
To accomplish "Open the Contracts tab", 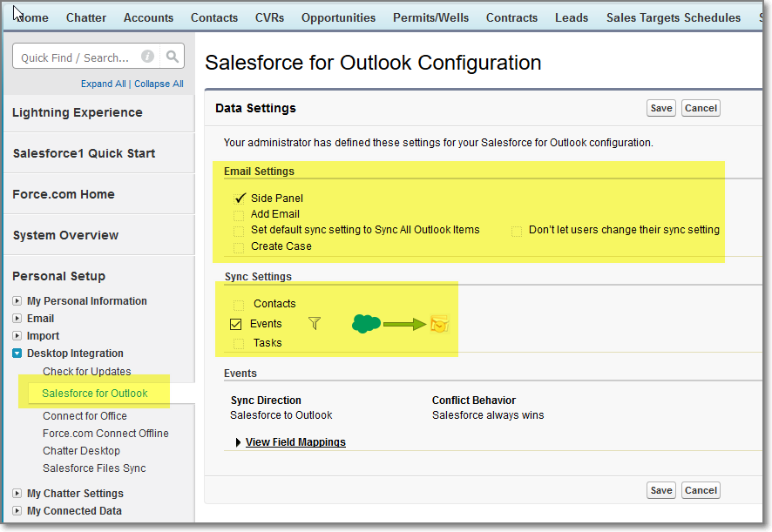I will tap(511, 17).
